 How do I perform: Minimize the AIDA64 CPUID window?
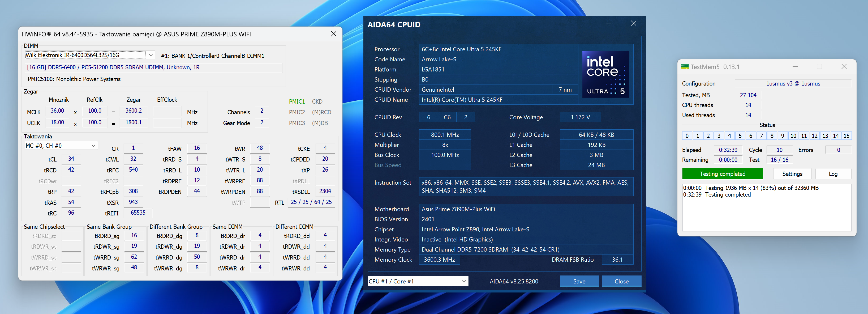click(x=608, y=23)
